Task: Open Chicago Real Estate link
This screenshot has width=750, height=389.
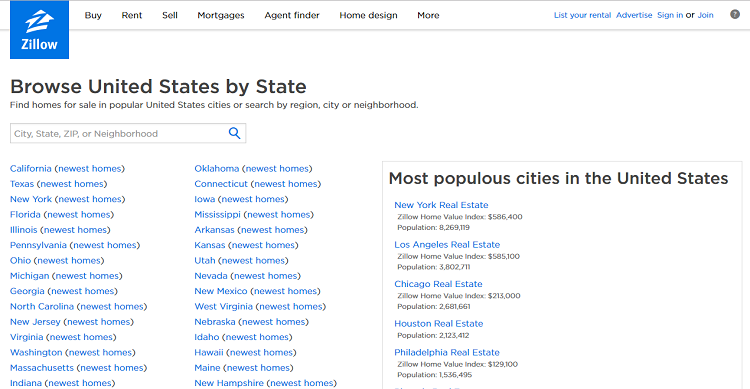Action: click(x=438, y=284)
